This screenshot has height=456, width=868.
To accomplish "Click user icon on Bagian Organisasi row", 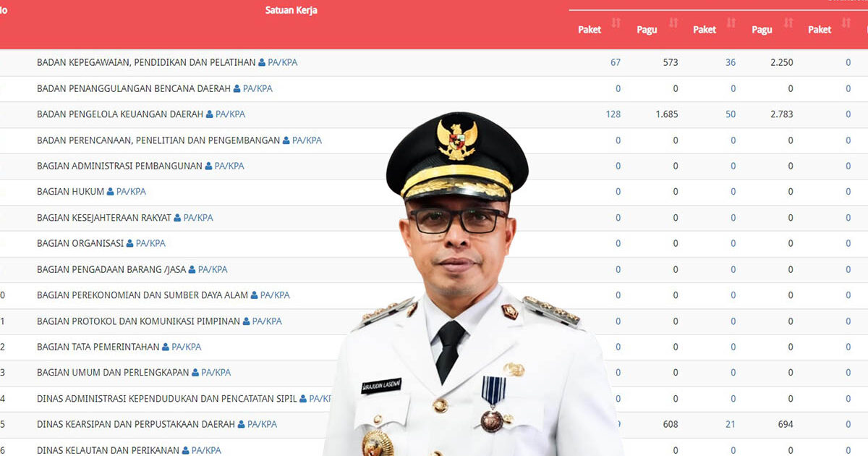I will tap(129, 243).
